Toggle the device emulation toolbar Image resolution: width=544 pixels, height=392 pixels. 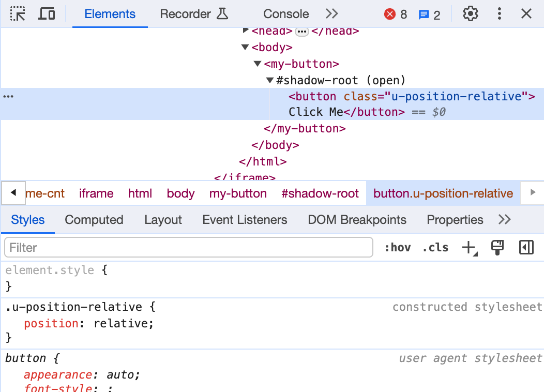(x=47, y=13)
